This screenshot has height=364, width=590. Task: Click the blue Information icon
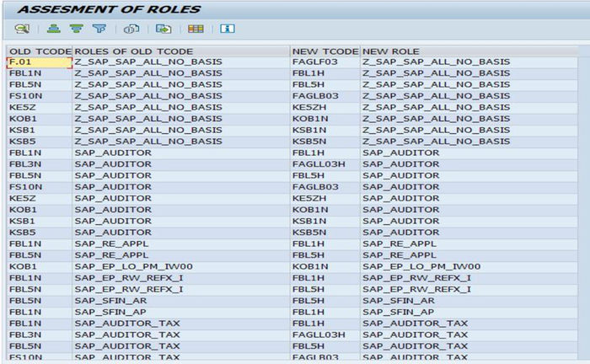[x=227, y=29]
